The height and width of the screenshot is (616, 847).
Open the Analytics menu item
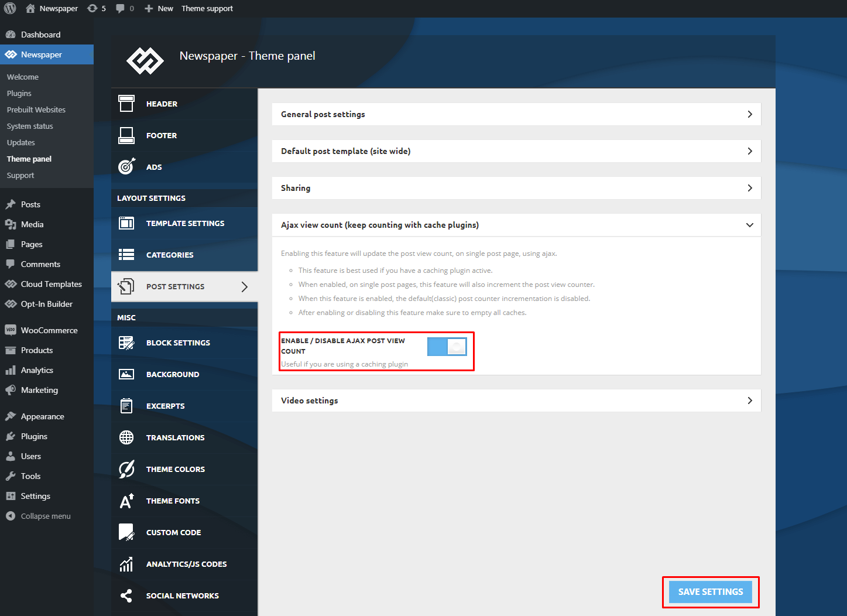point(47,370)
